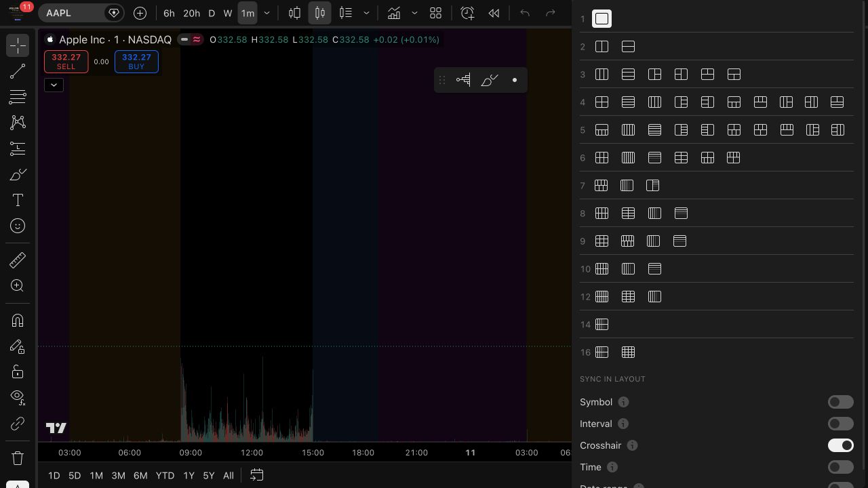Select the YTD date range
Viewport: 868px width, 488px height.
(165, 476)
